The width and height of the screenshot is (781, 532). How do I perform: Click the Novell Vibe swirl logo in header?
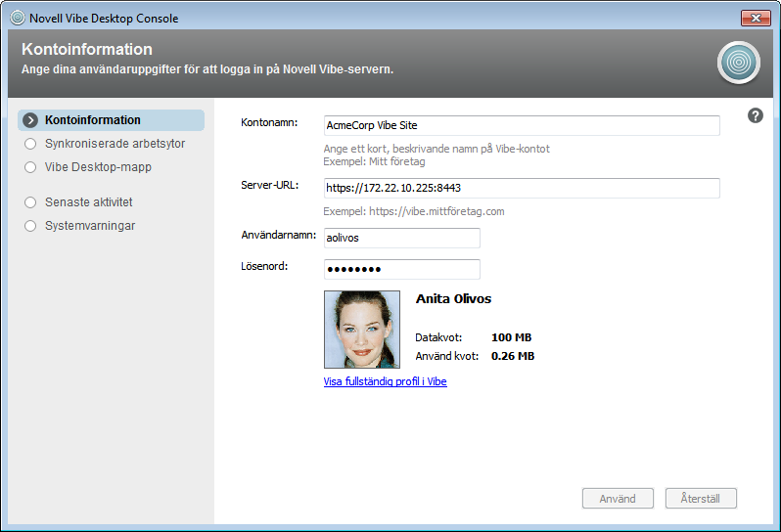coord(739,63)
